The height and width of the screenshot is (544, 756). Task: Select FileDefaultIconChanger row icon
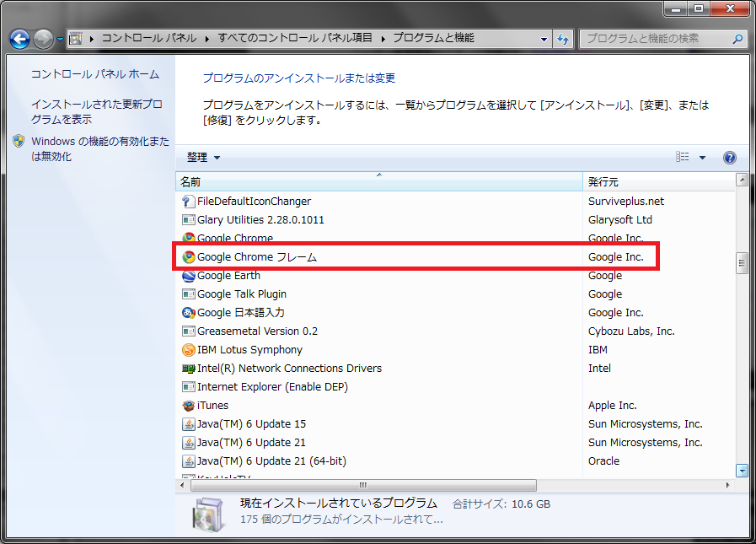[x=189, y=202]
